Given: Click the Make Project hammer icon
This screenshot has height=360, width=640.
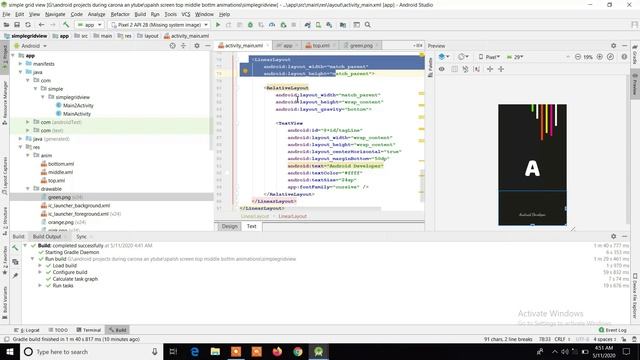Looking at the screenshot, I should coord(66,25).
